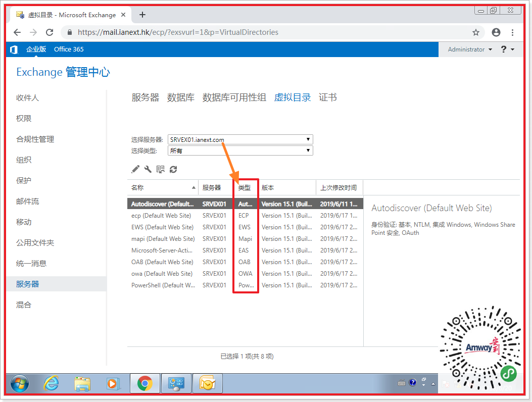532x402 pixels.
Task: Open the help question mark dropdown
Action: click(508, 49)
